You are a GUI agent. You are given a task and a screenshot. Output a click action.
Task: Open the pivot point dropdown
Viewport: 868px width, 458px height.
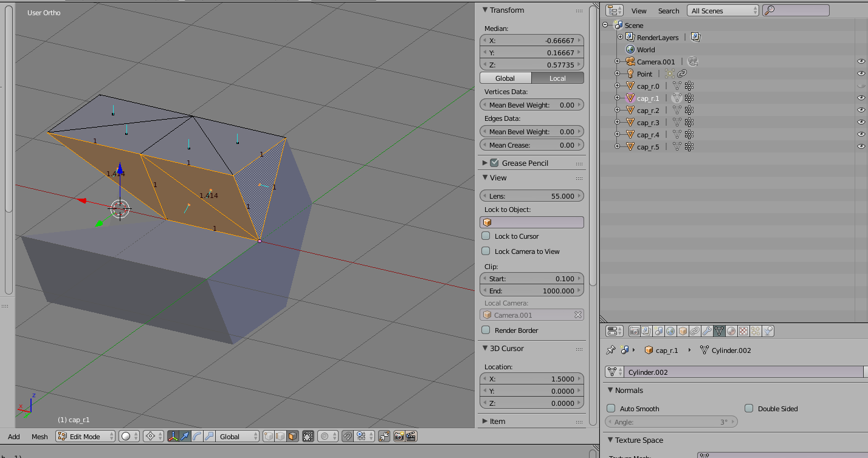tap(153, 436)
